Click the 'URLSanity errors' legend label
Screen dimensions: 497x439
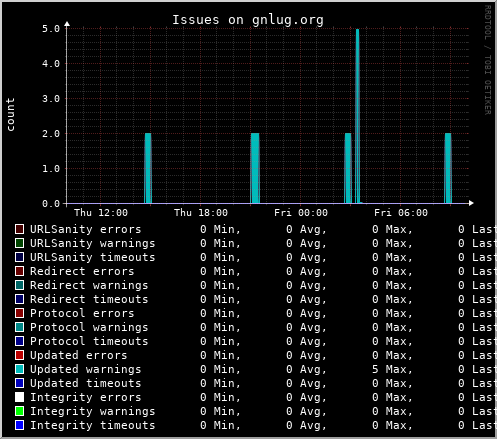coord(86,229)
